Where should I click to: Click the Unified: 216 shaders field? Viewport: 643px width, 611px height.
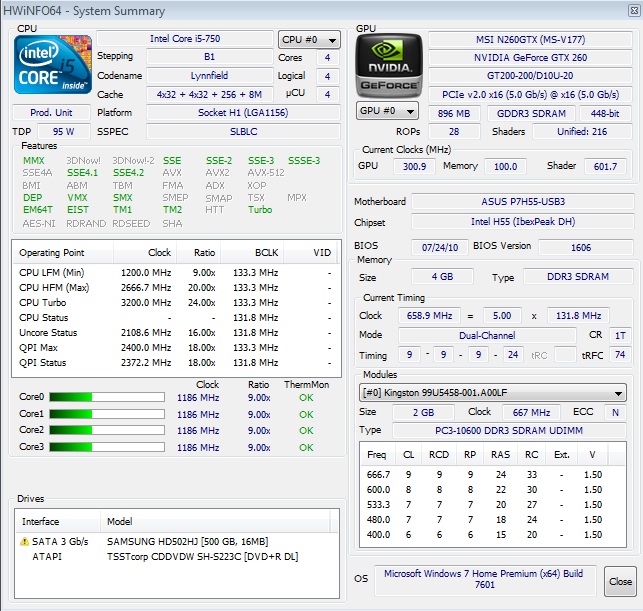(582, 132)
